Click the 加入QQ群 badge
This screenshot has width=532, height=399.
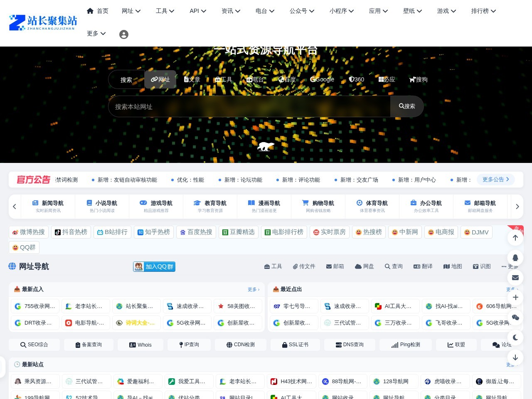154,266
